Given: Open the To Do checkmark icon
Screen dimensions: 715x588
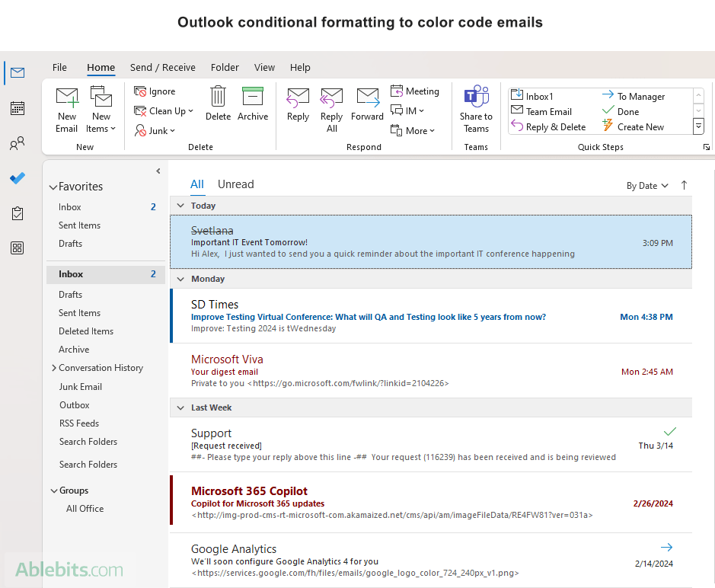Looking at the screenshot, I should click(18, 178).
